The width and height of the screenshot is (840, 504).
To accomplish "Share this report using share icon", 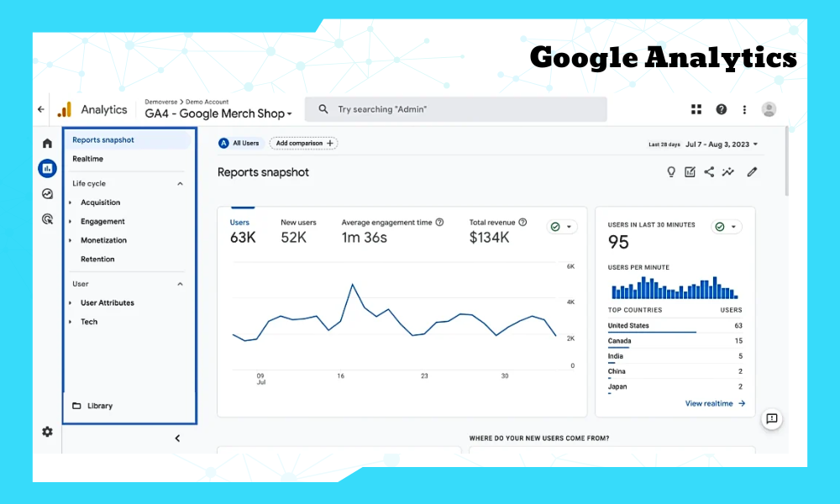I will click(709, 172).
